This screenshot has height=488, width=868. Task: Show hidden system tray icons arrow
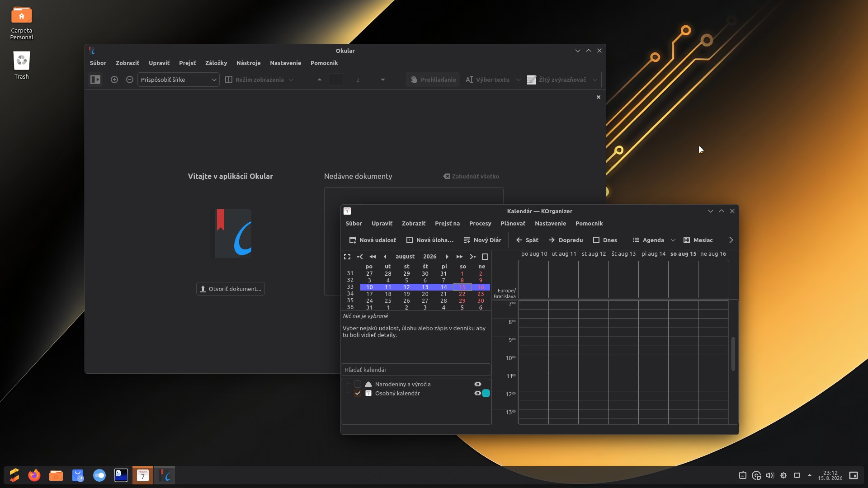810,475
